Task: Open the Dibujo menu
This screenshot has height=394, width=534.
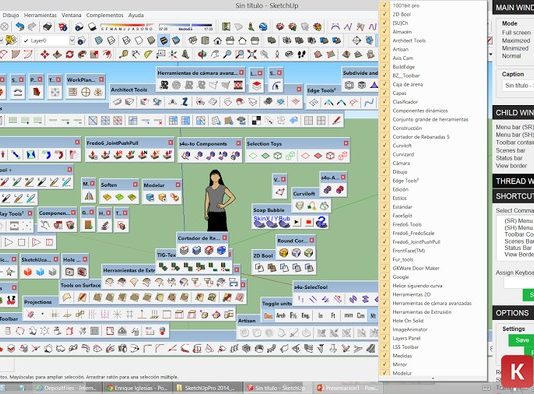Action: coord(11,15)
